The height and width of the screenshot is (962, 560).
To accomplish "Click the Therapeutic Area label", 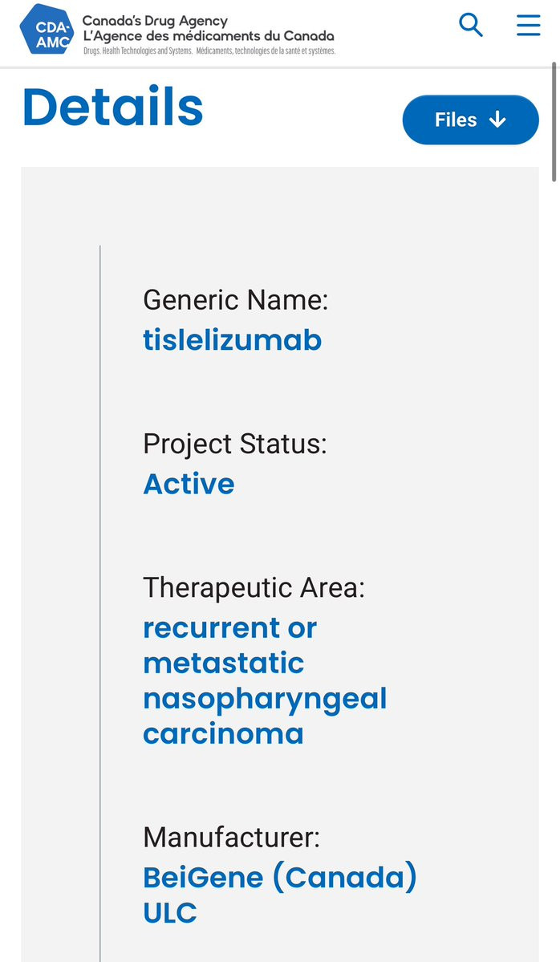I will click(x=254, y=588).
